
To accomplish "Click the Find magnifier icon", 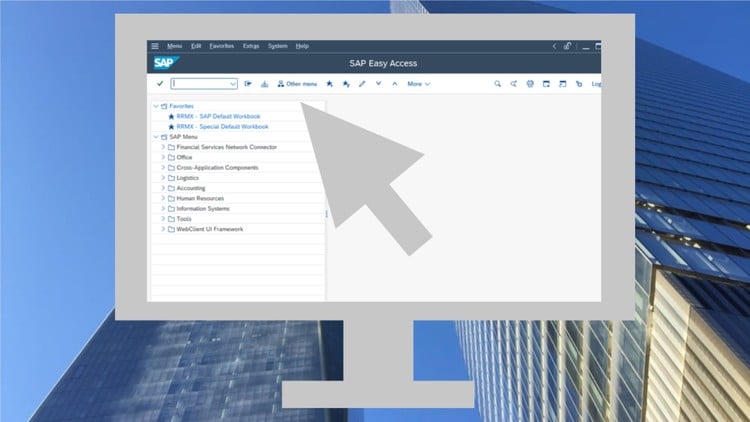I will click(x=498, y=84).
